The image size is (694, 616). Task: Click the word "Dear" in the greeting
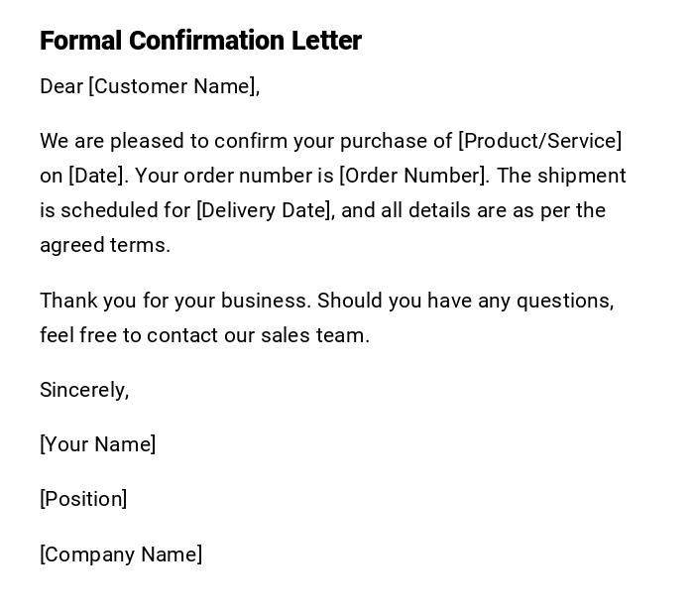[x=61, y=86]
